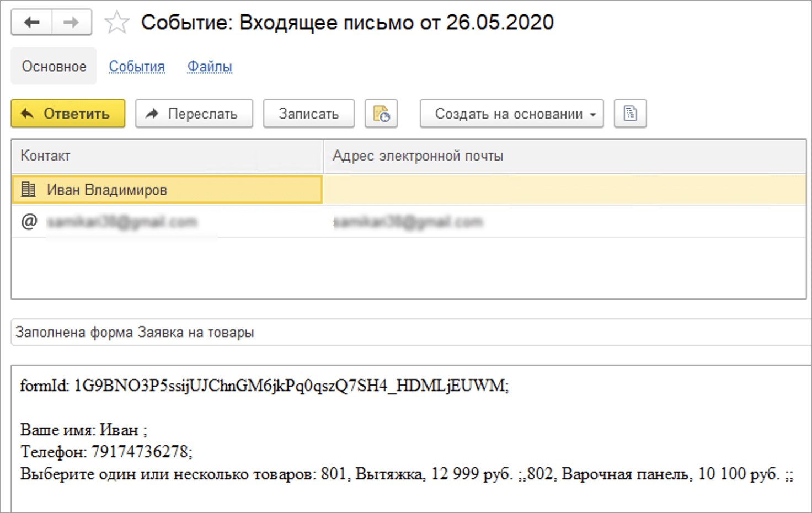Image resolution: width=812 pixels, height=513 pixels.
Task: Click the @ symbol in the contact row
Action: point(29,222)
